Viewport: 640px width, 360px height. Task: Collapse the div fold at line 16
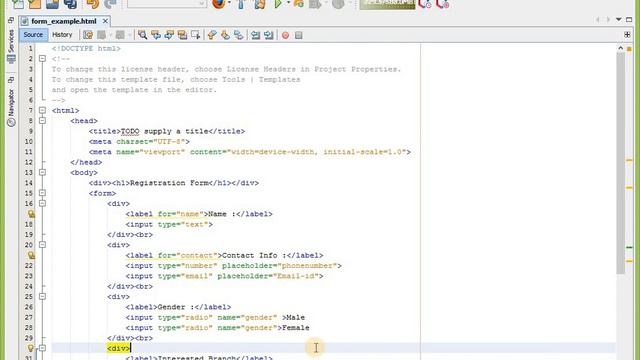(x=42, y=203)
